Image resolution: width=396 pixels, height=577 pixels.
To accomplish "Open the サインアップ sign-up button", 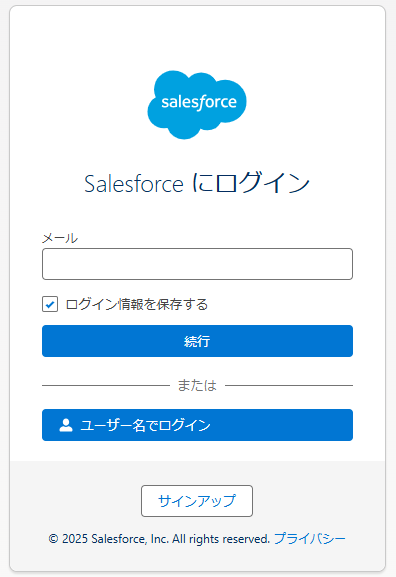I will 197,501.
